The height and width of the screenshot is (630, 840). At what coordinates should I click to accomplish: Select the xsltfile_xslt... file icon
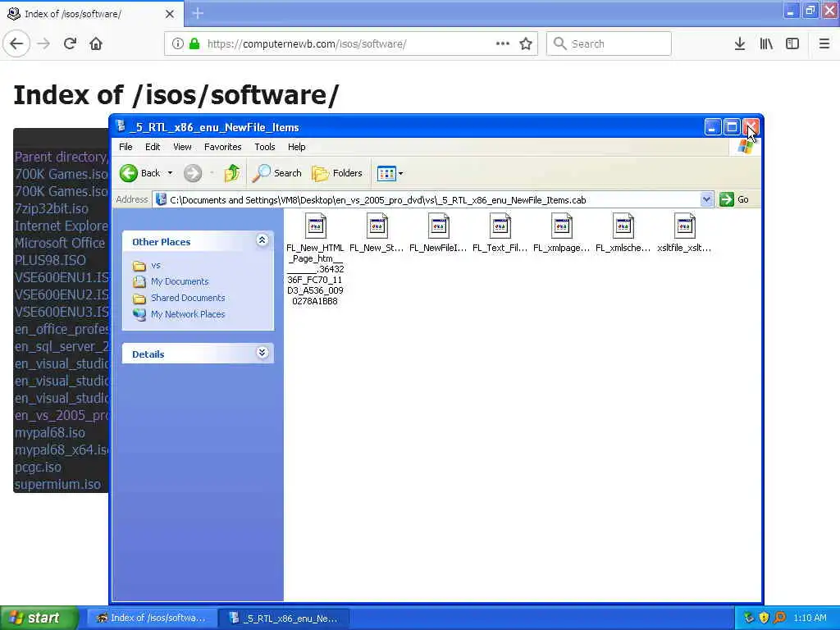pyautogui.click(x=685, y=226)
